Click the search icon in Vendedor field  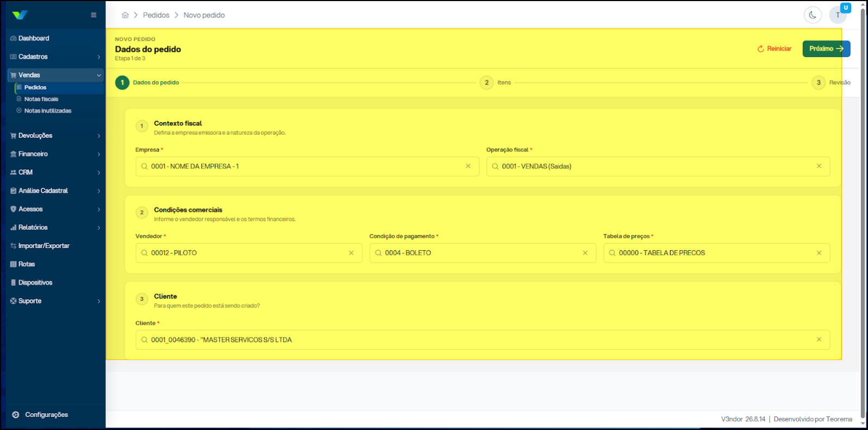click(144, 253)
